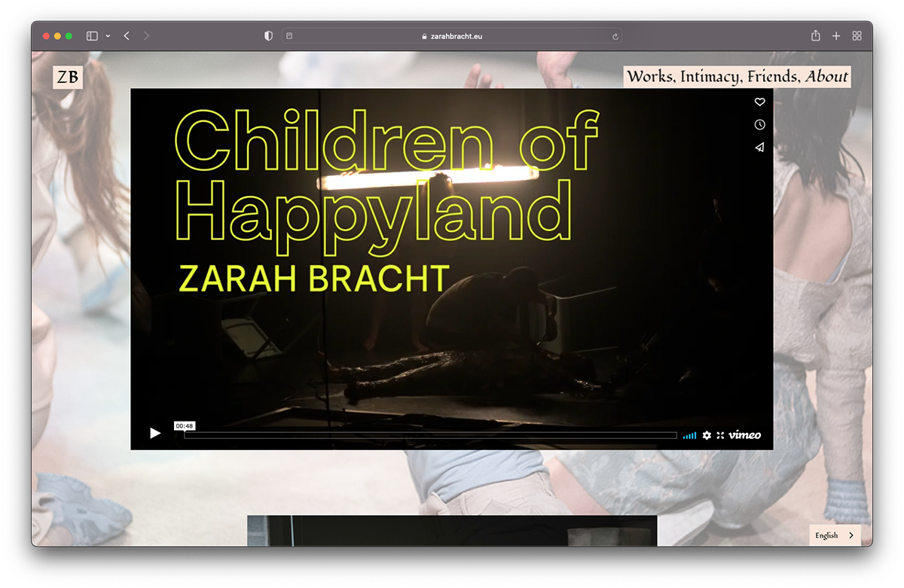Open the About menu item
904x588 pixels.
point(826,76)
